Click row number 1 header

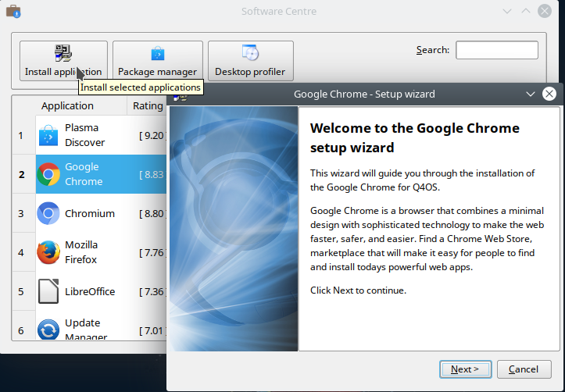coord(23,135)
